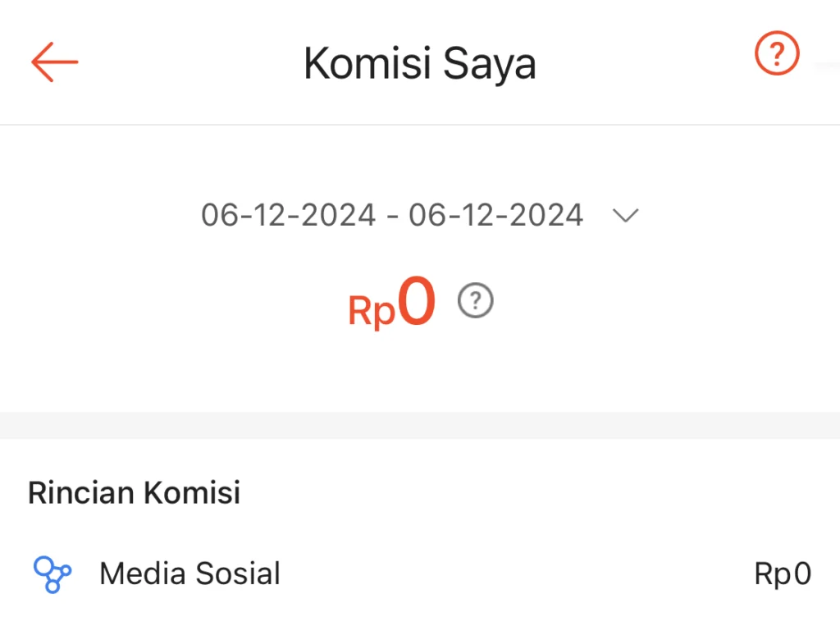840x617 pixels.
Task: Click the large red zero digit
Action: 417,304
